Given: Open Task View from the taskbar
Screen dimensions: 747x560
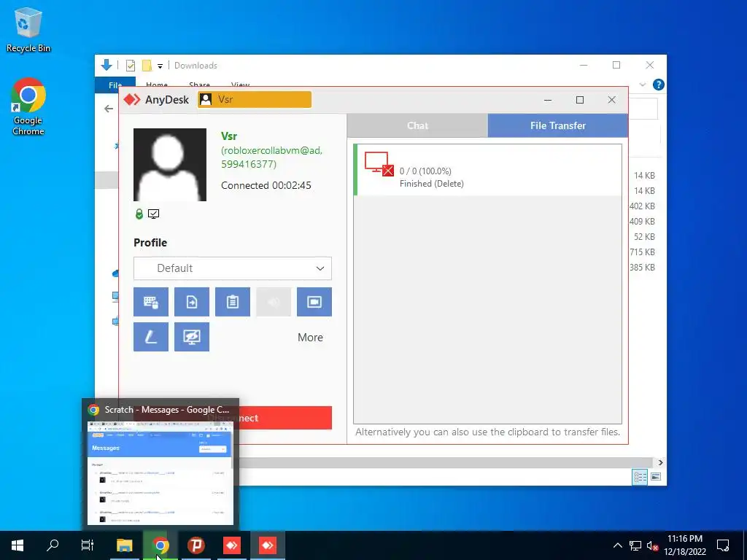Looking at the screenshot, I should point(88,545).
